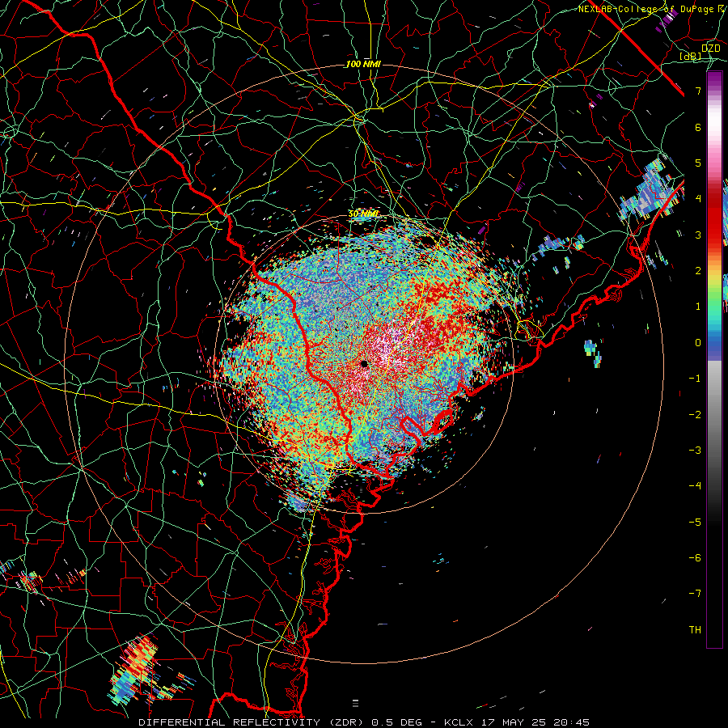Click the '7' tick label on color scale
Screen dimensions: 728x728
coord(698,91)
